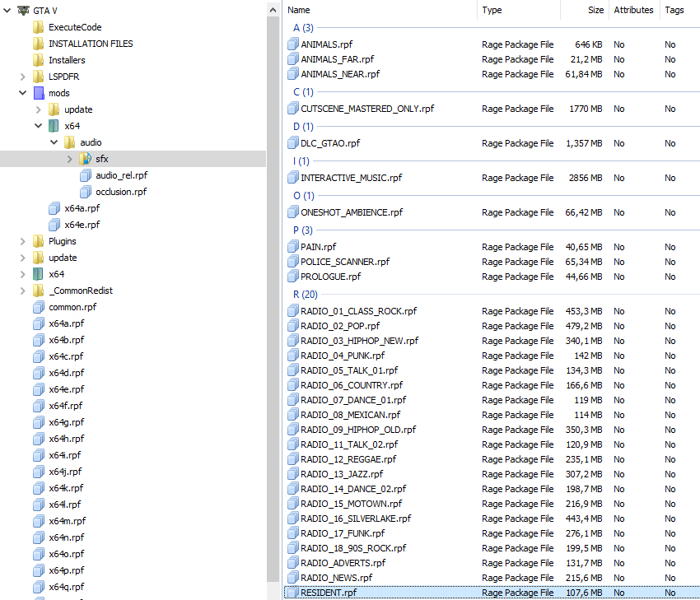Viewport: 700px width, 600px height.
Task: Click the ExecuteCode folder icon
Action: pyautogui.click(x=39, y=27)
